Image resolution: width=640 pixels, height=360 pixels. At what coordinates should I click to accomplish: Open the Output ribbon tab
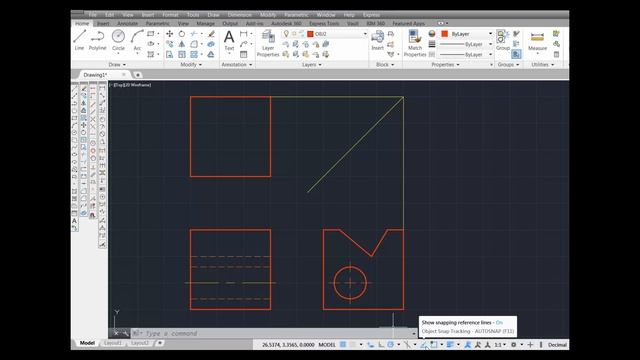click(x=230, y=24)
